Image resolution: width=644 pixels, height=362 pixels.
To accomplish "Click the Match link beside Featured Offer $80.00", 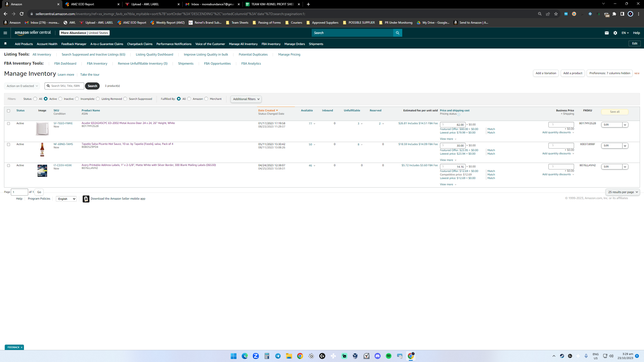I will click(x=491, y=129).
